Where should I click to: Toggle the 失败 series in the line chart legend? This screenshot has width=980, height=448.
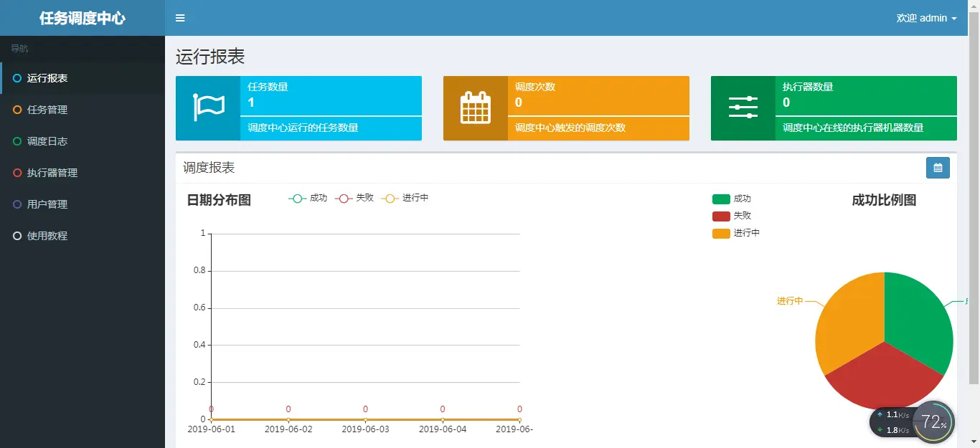[x=354, y=198]
